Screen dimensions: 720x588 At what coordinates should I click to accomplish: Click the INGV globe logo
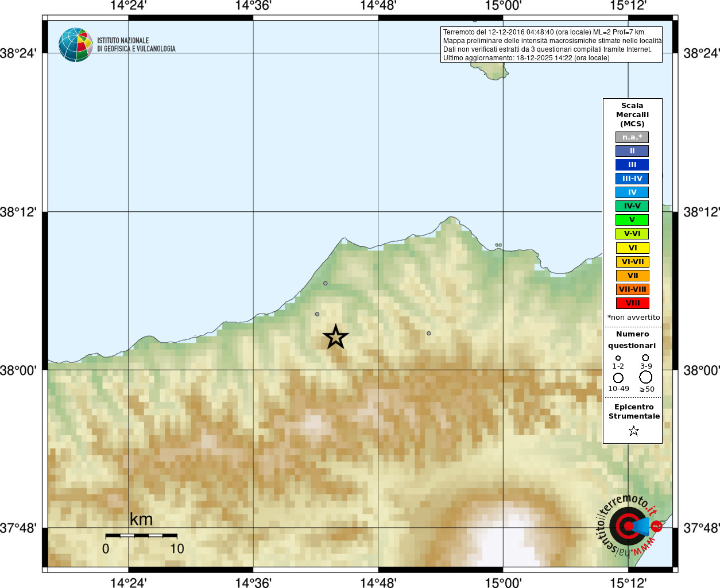[x=75, y=45]
